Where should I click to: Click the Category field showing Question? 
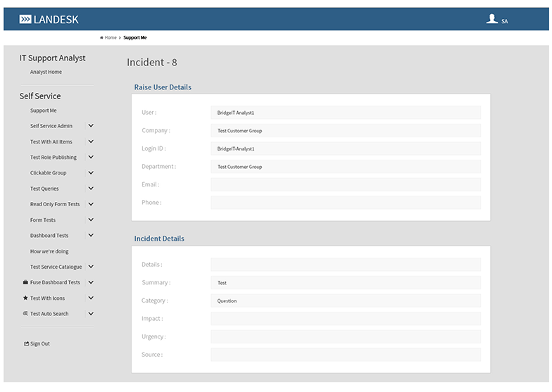tap(345, 301)
